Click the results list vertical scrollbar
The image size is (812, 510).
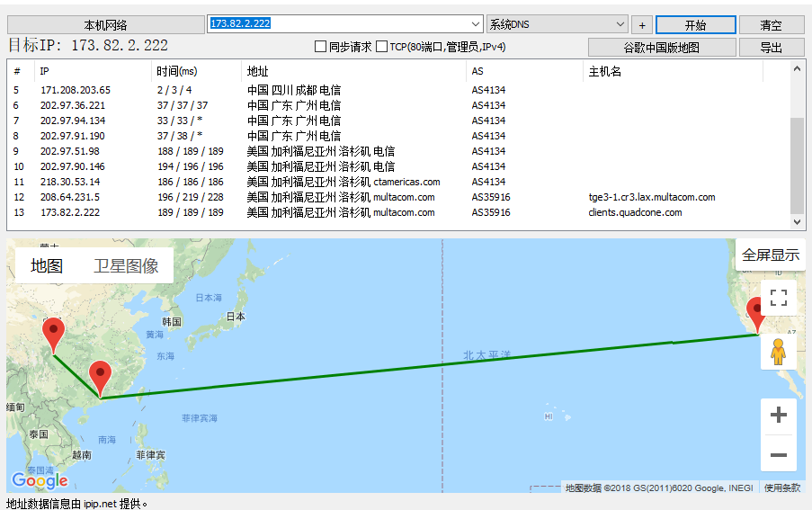pyautogui.click(x=797, y=162)
